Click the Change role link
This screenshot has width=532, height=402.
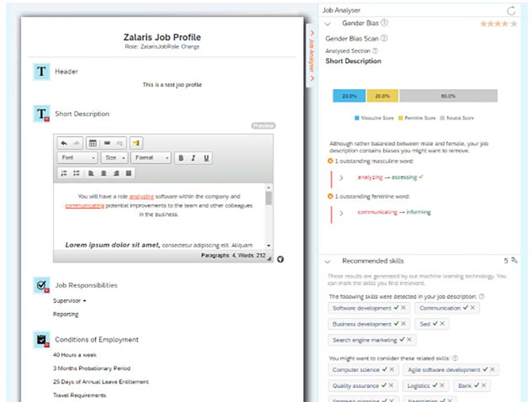[190, 46]
